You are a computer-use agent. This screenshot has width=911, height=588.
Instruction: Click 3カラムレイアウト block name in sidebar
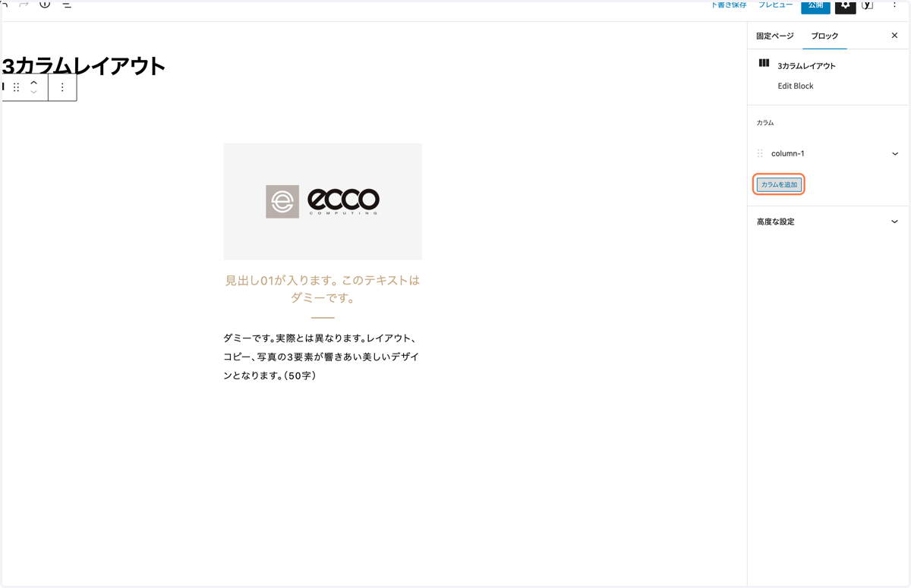(x=806, y=66)
